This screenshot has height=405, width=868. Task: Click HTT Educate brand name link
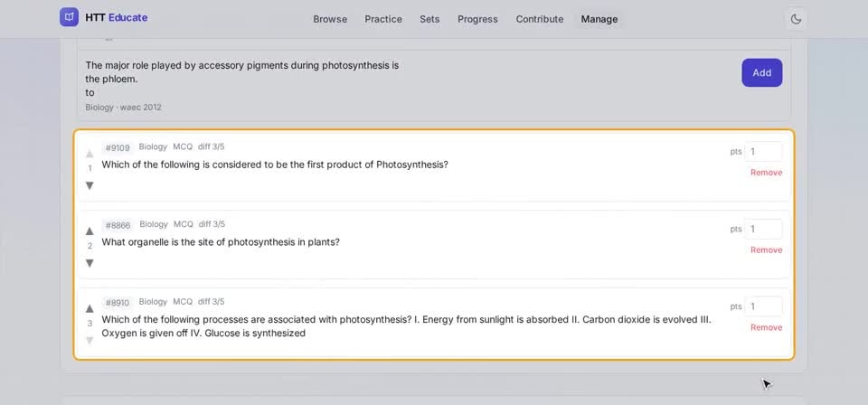(x=117, y=18)
